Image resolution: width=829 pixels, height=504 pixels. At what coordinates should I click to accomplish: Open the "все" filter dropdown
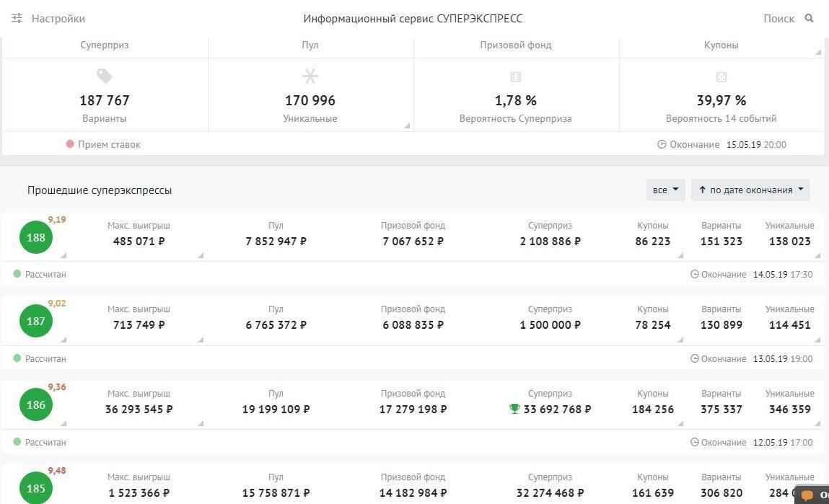point(666,190)
